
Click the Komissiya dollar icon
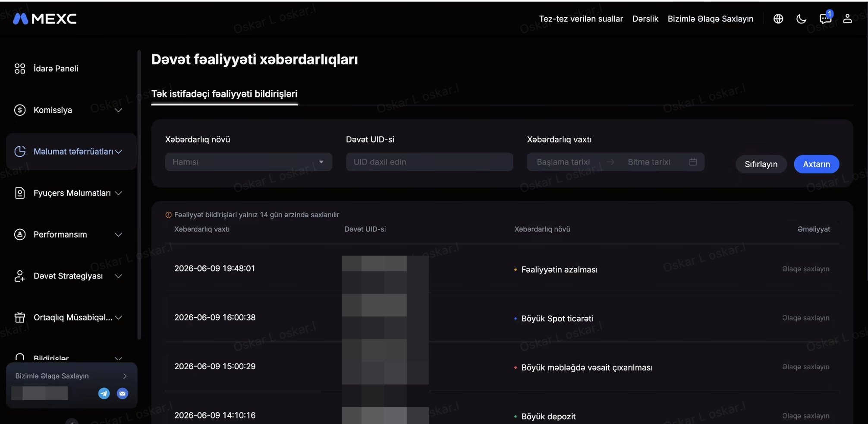click(x=20, y=110)
